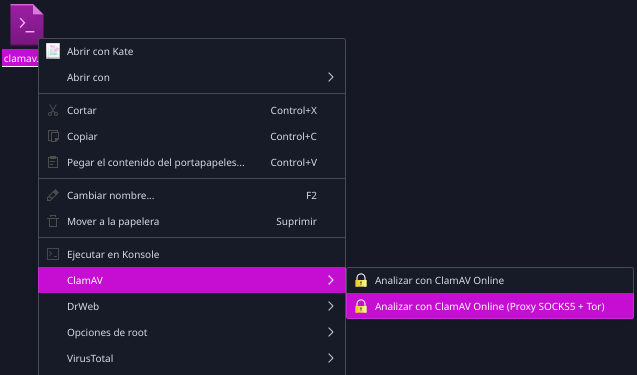
Task: Choose Abrir con Kate
Action: 192,51
